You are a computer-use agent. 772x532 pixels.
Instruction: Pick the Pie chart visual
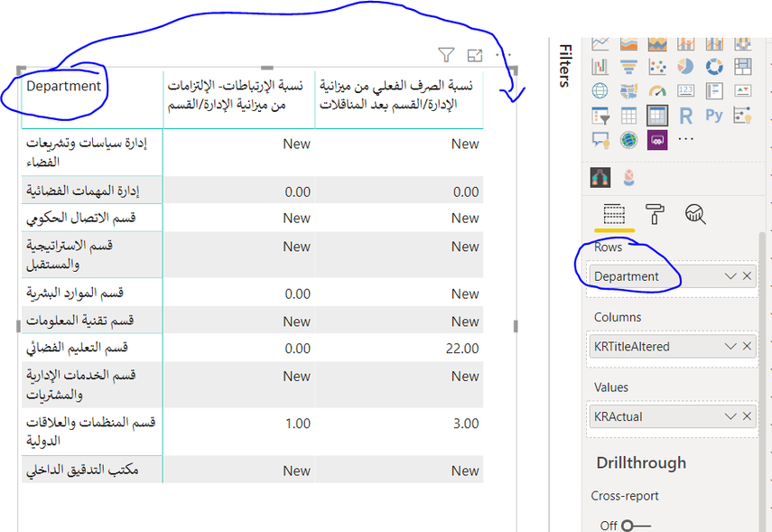(x=685, y=67)
